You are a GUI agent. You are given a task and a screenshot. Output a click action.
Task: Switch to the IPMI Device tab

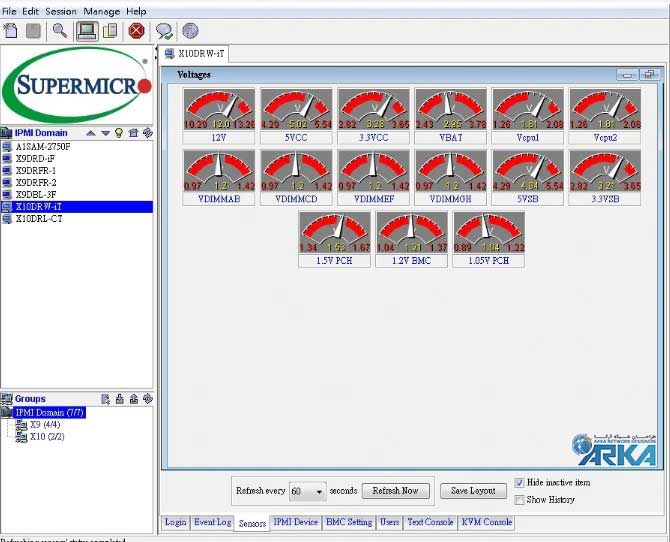[296, 522]
